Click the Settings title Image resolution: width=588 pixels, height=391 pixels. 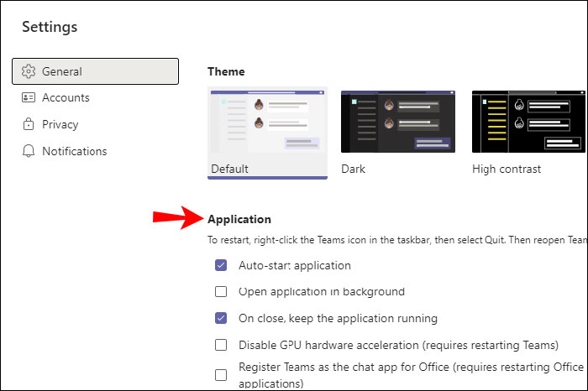[50, 28]
